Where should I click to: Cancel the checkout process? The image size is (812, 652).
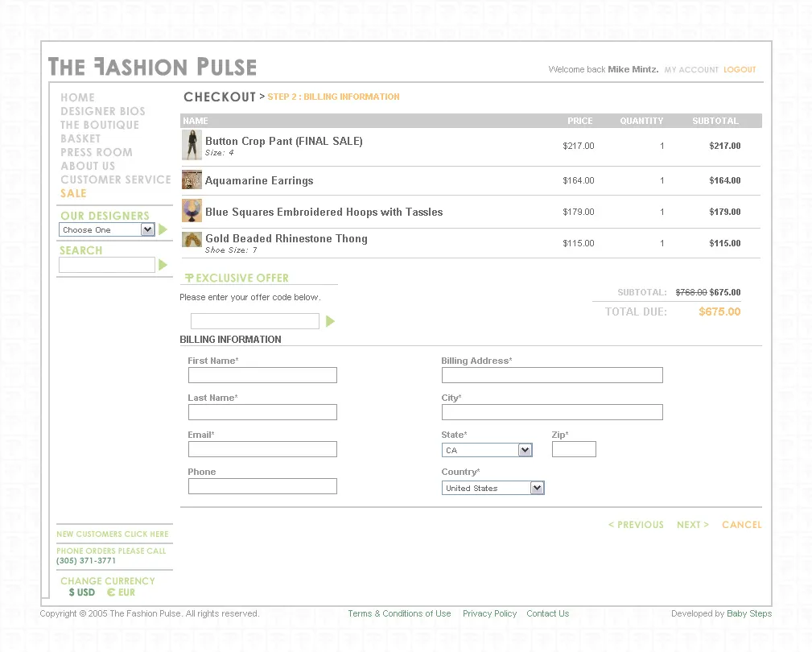coord(741,525)
